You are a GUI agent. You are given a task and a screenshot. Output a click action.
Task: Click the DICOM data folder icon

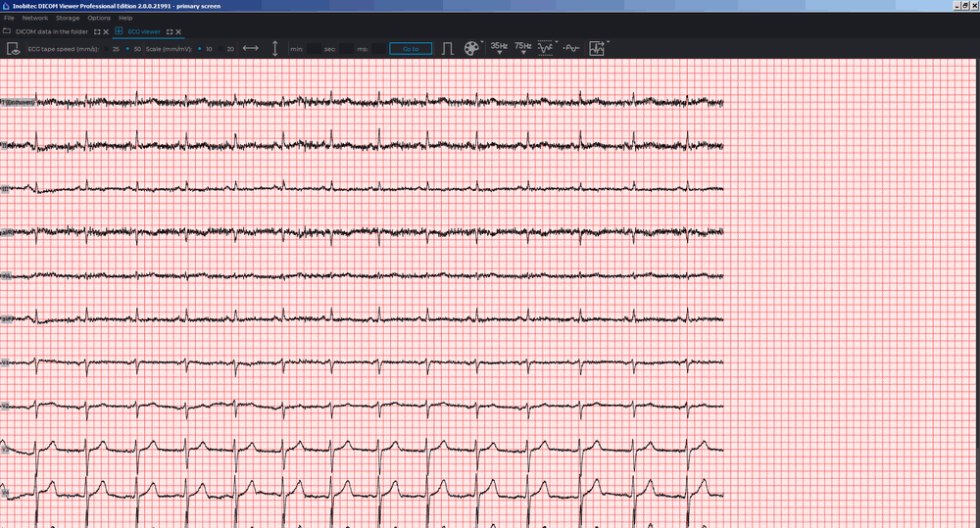(7, 31)
